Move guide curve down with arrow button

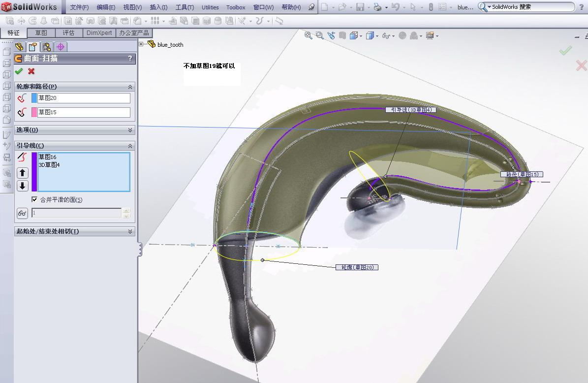(x=23, y=186)
